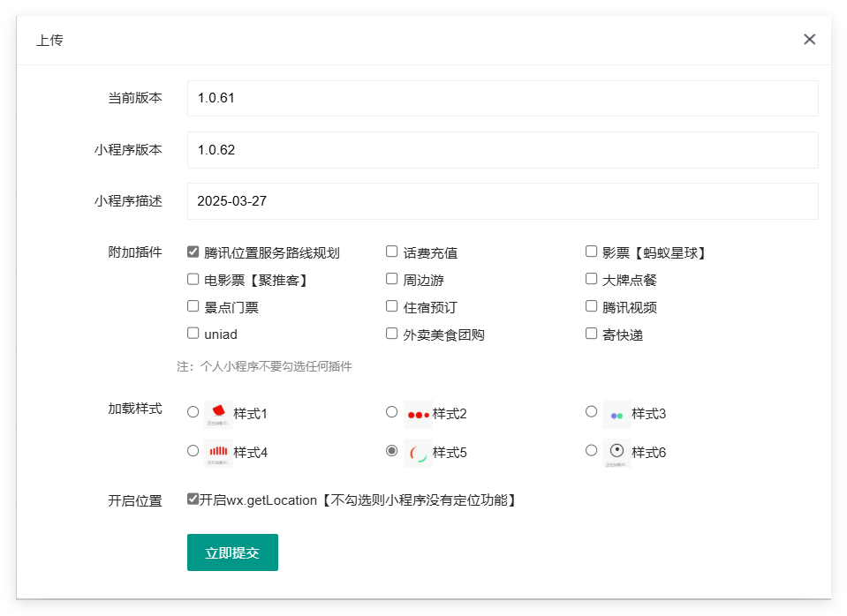The width and height of the screenshot is (847, 616).
Task: Enable the 外卖美食团购 checkbox
Action: click(391, 333)
